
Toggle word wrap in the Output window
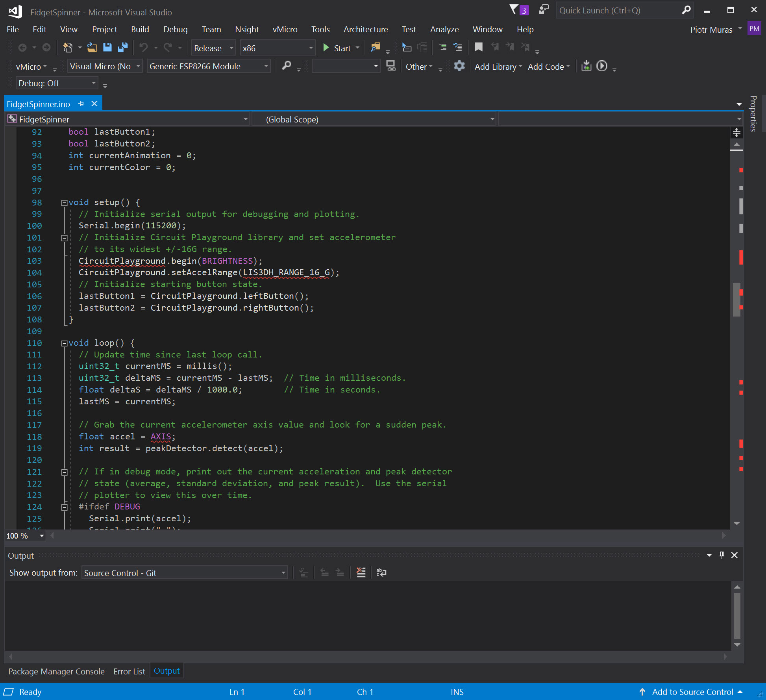(381, 572)
